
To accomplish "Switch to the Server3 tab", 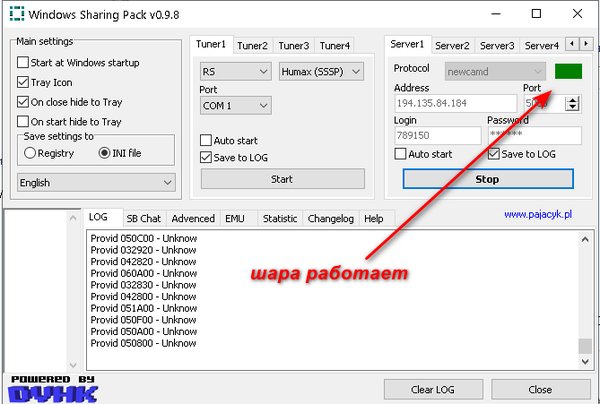I will pos(497,45).
